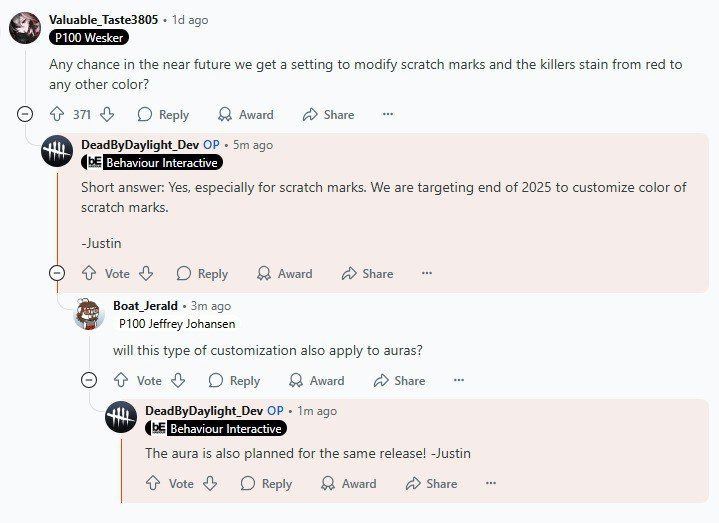Give Award to Valuable_Taste3805's comment
Screen dimensions: 719x523
point(246,114)
